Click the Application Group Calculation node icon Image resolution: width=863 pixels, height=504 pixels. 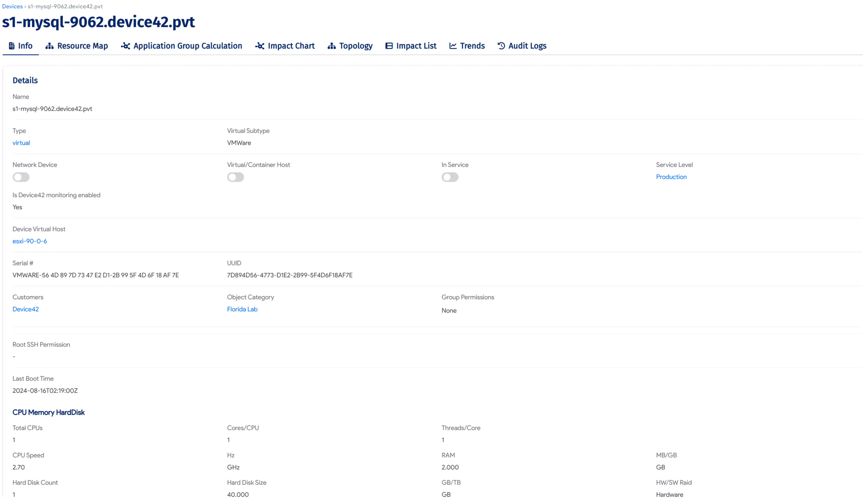[x=125, y=46]
